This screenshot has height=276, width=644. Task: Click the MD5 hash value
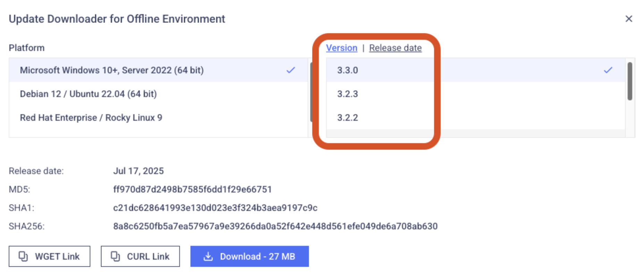coord(192,189)
